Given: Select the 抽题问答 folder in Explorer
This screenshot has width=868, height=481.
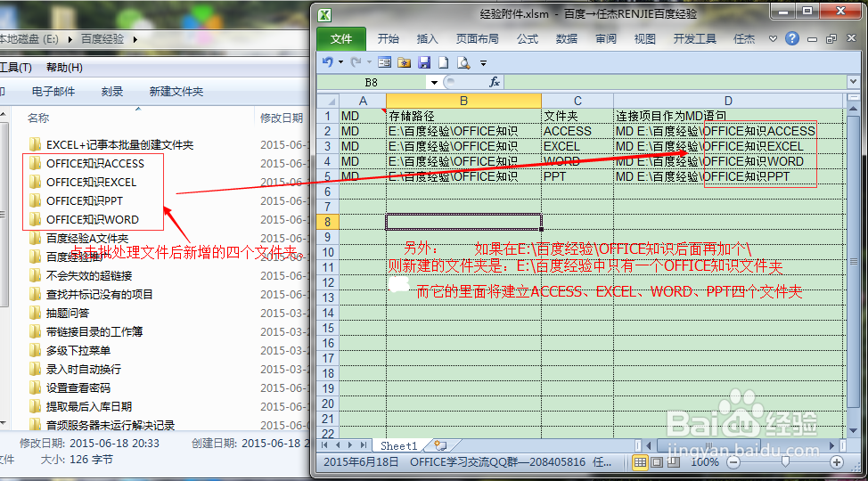Looking at the screenshot, I should pos(67,314).
